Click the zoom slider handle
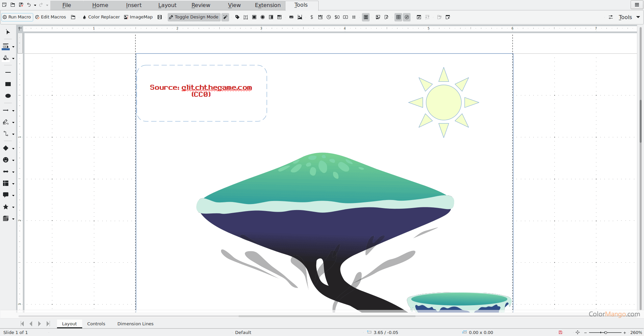This screenshot has width=644, height=336. pos(605,332)
